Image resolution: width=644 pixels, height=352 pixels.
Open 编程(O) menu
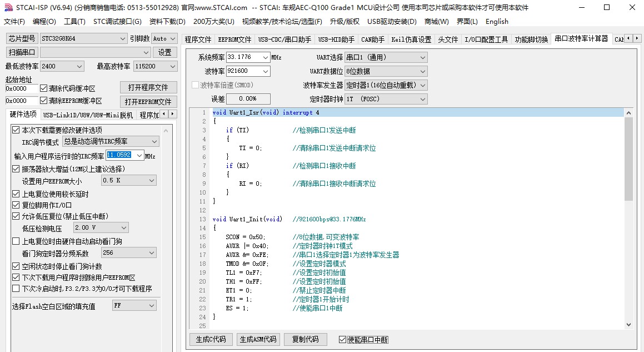coord(44,21)
